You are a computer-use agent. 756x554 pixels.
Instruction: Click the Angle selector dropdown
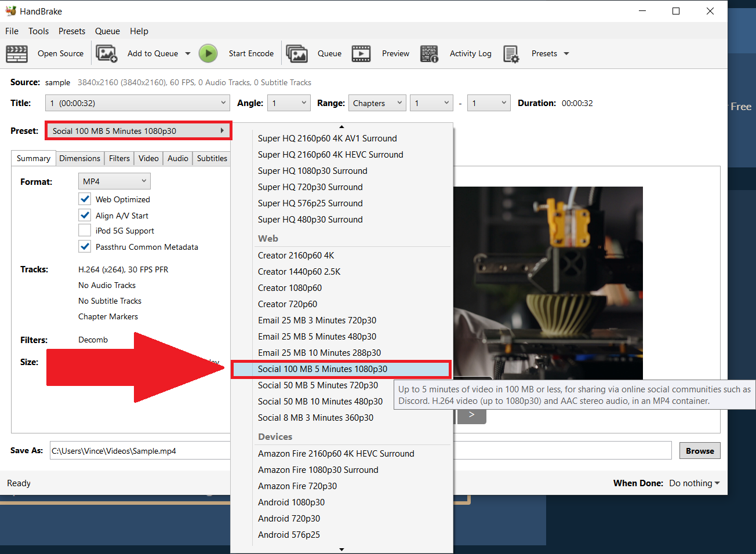[288, 103]
